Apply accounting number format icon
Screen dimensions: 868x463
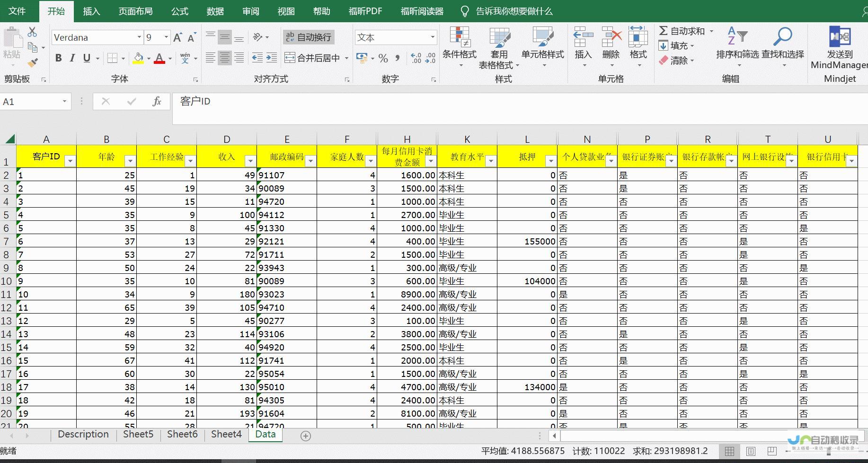click(x=362, y=58)
